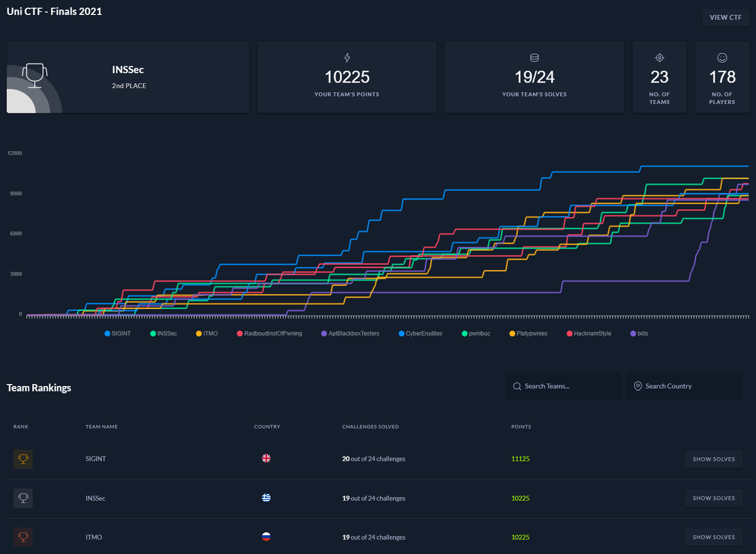
Task: Click the smiley players icon
Action: point(722,58)
